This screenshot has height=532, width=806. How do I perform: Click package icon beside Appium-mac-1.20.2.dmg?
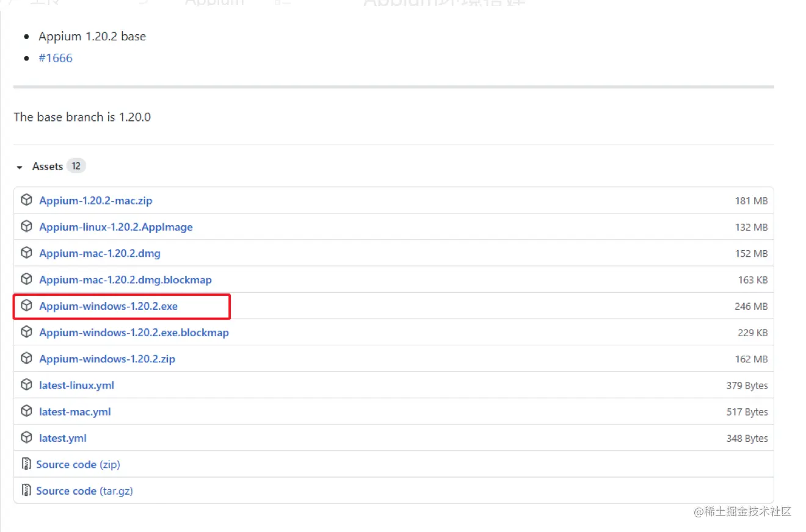pyautogui.click(x=26, y=253)
